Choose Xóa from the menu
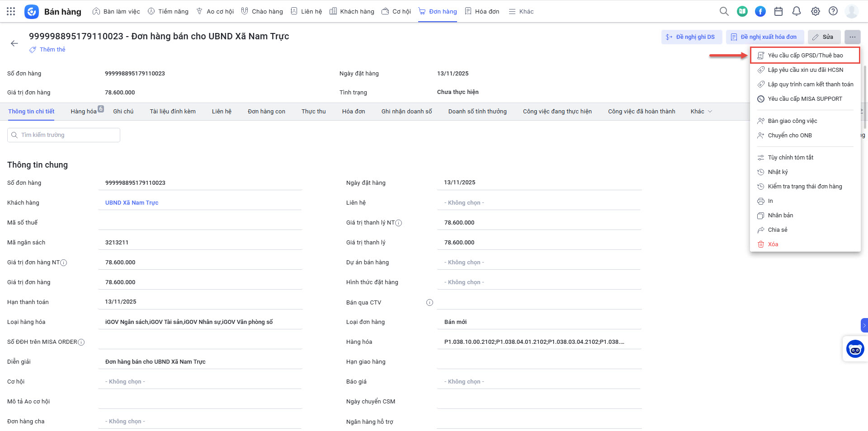The image size is (868, 431). coord(773,244)
